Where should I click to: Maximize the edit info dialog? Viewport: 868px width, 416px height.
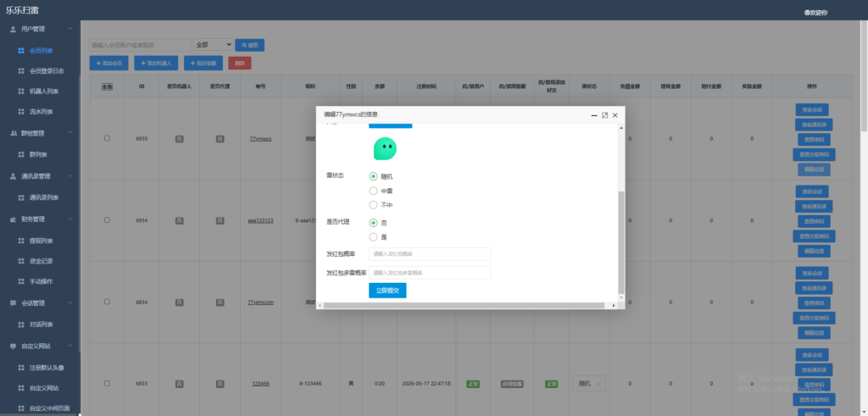click(x=604, y=115)
